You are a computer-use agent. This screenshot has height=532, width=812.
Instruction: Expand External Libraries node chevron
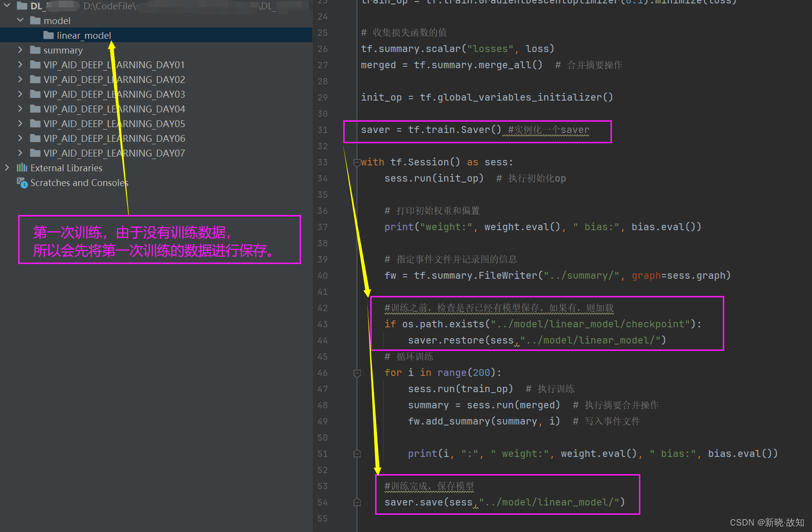(7, 167)
